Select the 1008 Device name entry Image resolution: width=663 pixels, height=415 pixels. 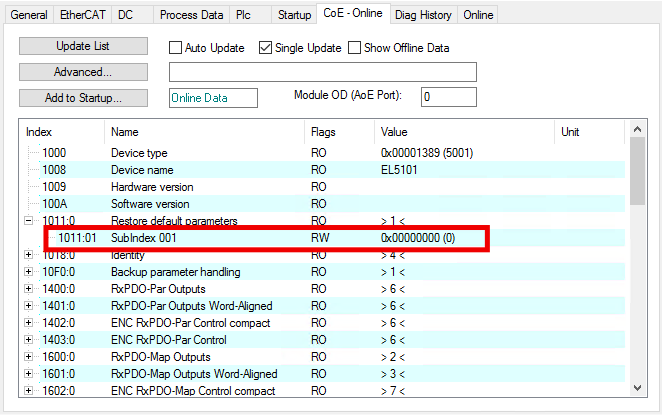click(142, 170)
